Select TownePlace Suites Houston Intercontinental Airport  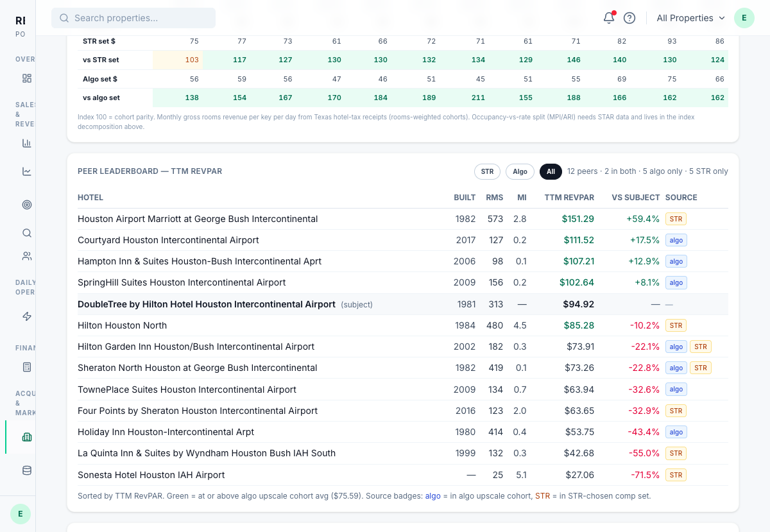[x=187, y=390]
